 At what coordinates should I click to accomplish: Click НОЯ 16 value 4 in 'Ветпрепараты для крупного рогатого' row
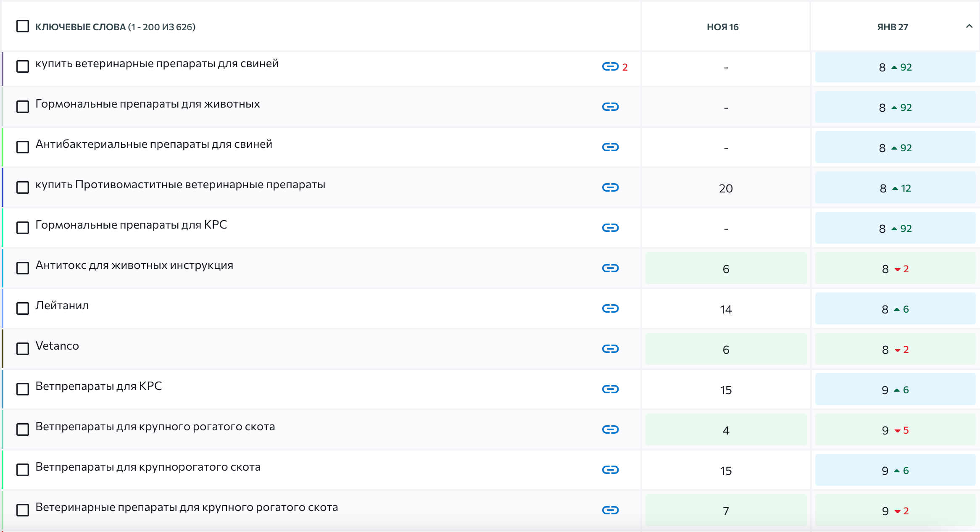click(726, 430)
